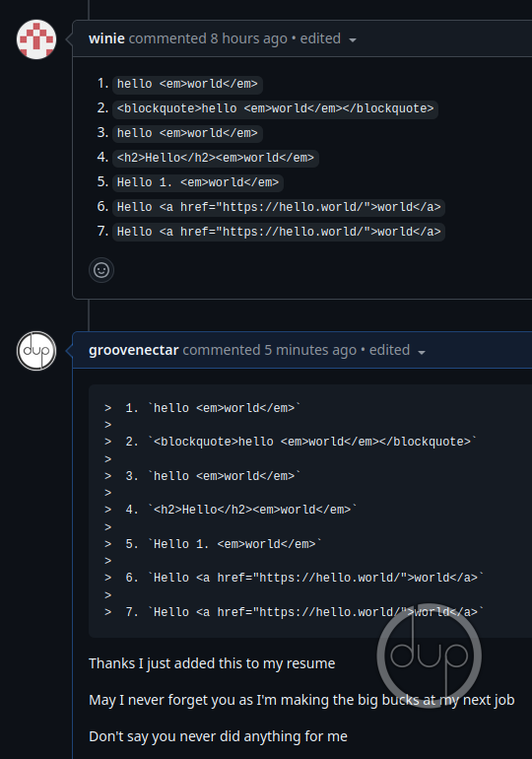The image size is (532, 759).
Task: Open groovenectar's dup avatar
Action: [x=36, y=351]
